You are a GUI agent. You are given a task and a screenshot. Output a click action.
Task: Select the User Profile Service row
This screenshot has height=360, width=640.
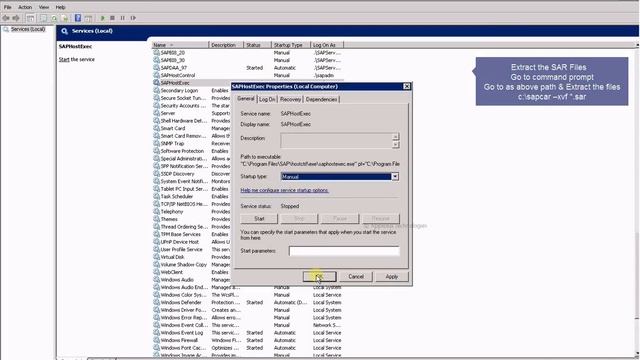click(191, 249)
